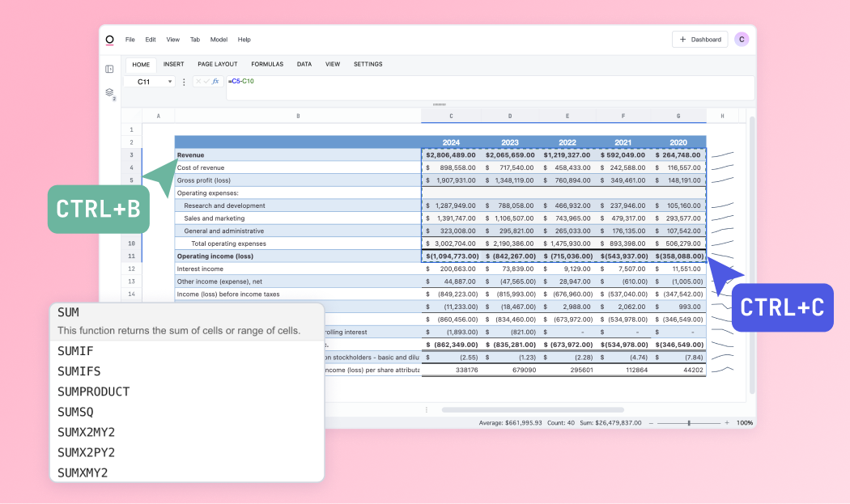Toggle the sidebar panel icon in the left rail
The width and height of the screenshot is (850, 504).
pyautogui.click(x=109, y=69)
